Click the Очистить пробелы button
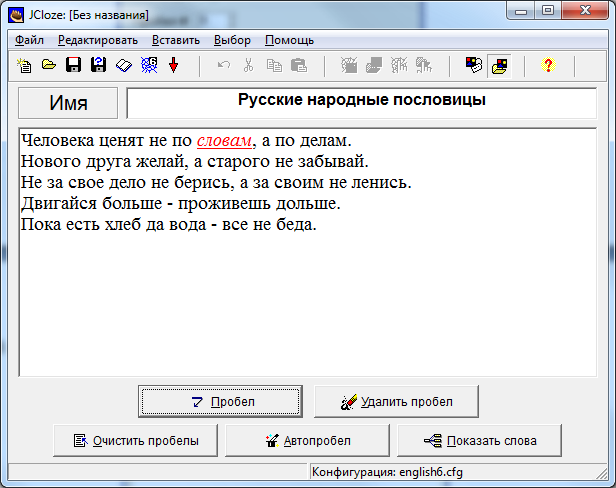The height and width of the screenshot is (488, 616). (135, 440)
